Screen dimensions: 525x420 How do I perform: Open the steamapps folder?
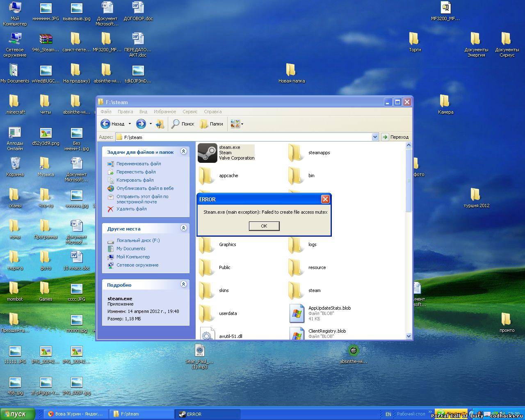(295, 153)
